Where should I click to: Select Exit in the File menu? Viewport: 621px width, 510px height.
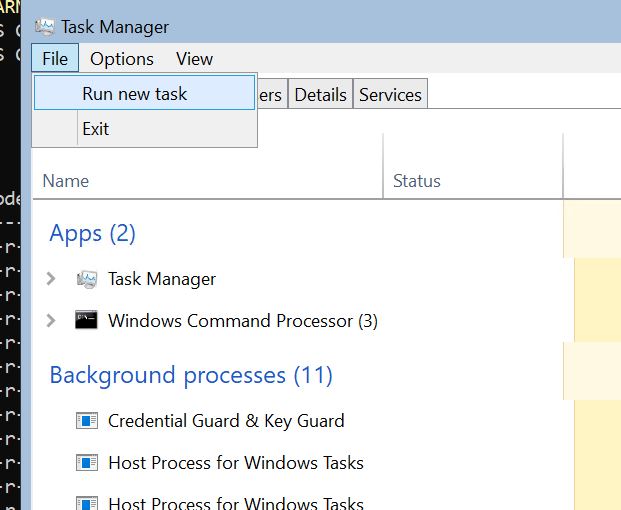(96, 129)
